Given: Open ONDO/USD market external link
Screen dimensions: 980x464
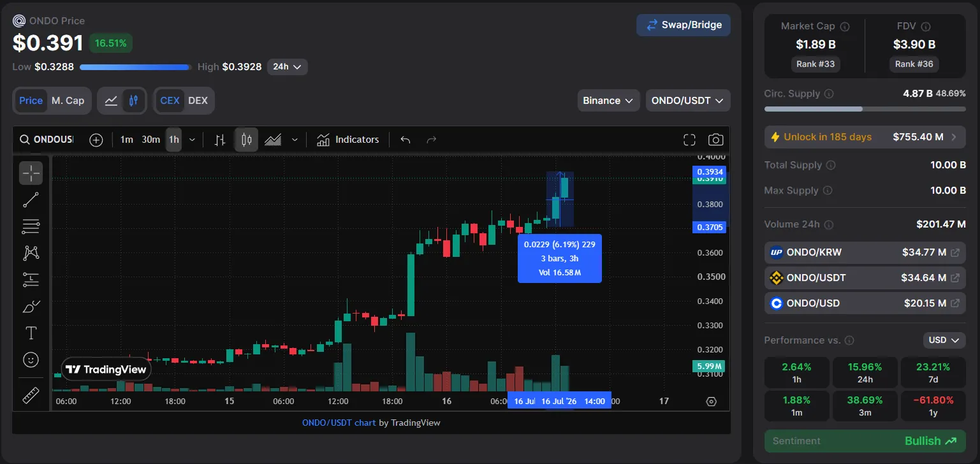Looking at the screenshot, I should tap(954, 303).
